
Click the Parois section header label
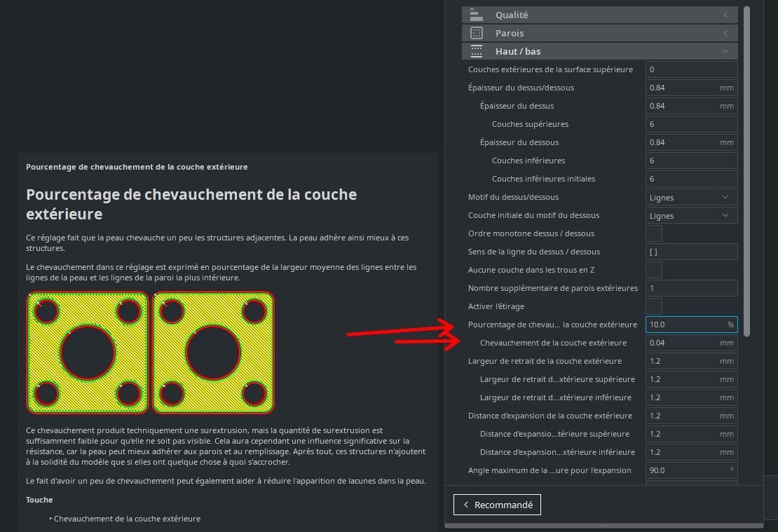click(510, 33)
